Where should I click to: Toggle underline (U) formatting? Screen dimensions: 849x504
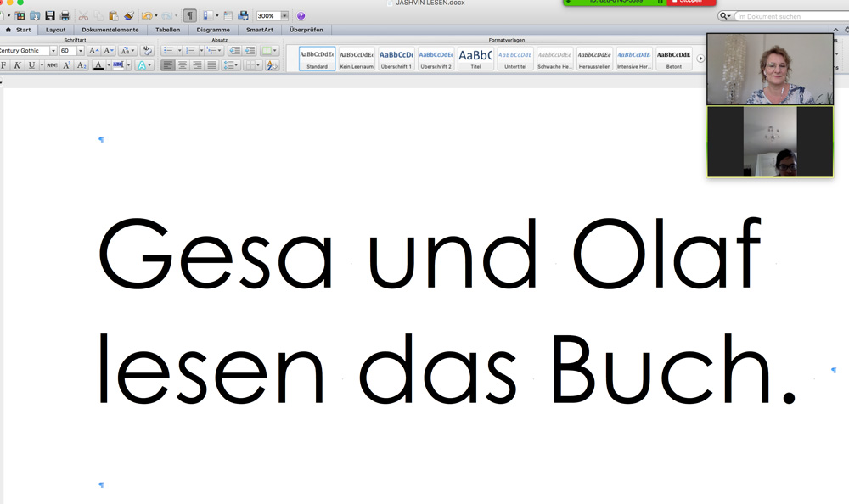pyautogui.click(x=31, y=65)
